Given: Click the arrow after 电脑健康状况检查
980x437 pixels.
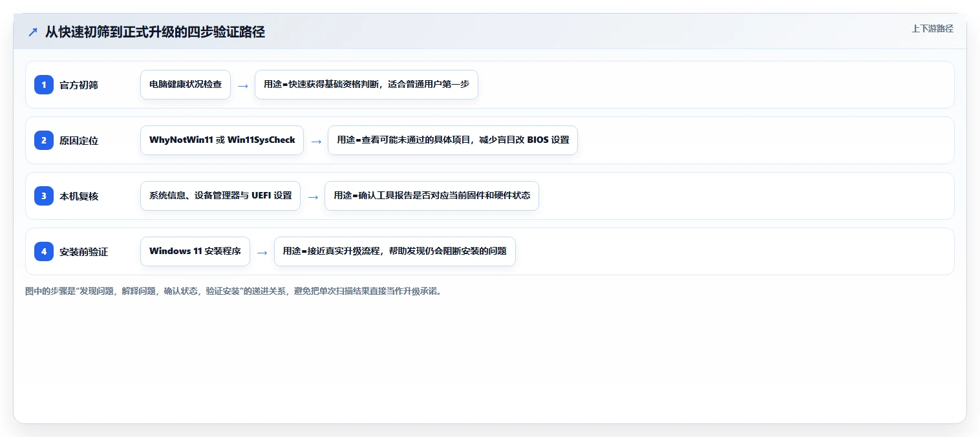Looking at the screenshot, I should tap(243, 85).
